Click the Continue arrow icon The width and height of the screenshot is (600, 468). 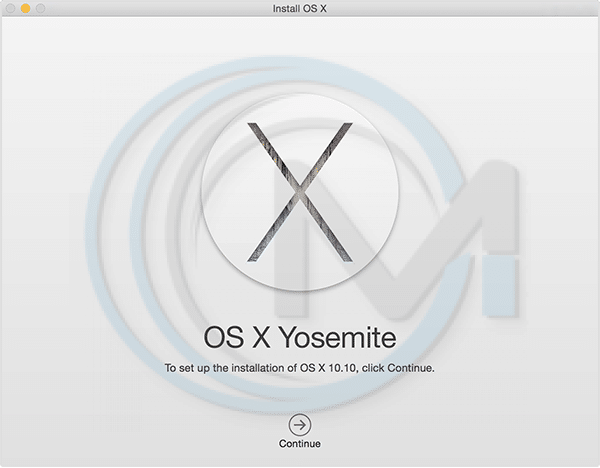300,425
